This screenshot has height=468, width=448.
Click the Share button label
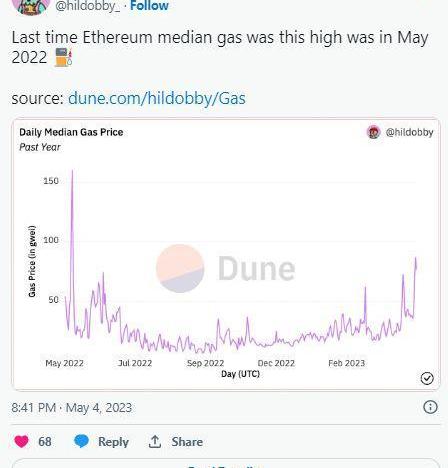[x=187, y=442]
